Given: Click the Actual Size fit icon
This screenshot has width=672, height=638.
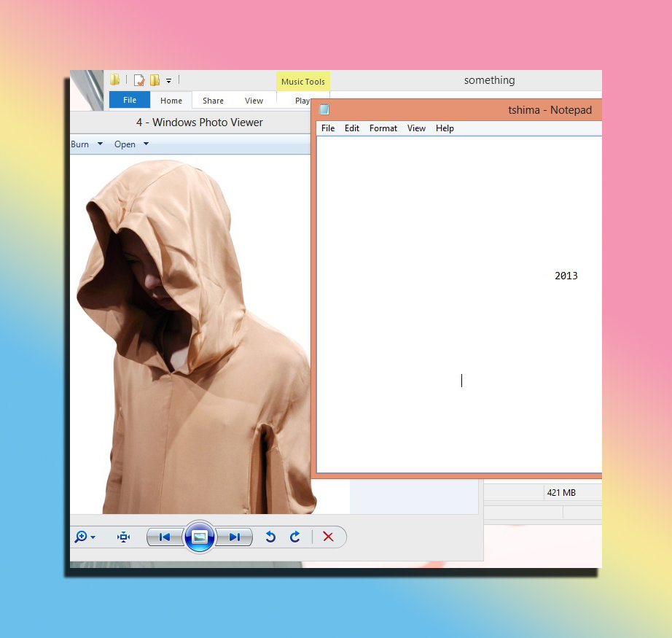Looking at the screenshot, I should click(124, 537).
